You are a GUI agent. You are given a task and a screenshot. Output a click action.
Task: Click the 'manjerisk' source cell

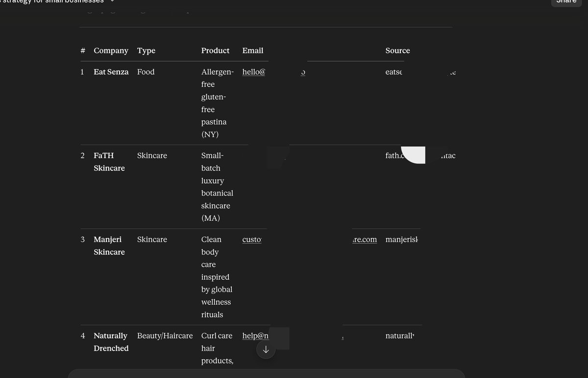(x=401, y=239)
